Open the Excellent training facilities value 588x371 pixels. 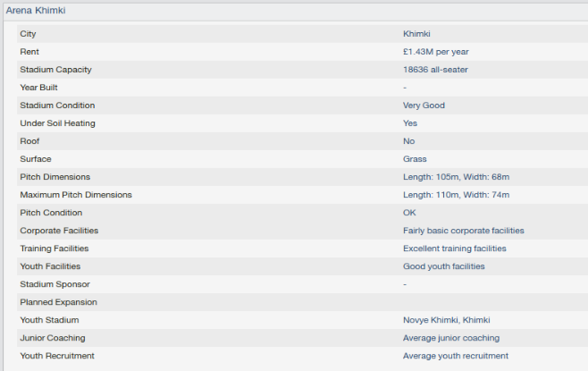click(x=454, y=249)
